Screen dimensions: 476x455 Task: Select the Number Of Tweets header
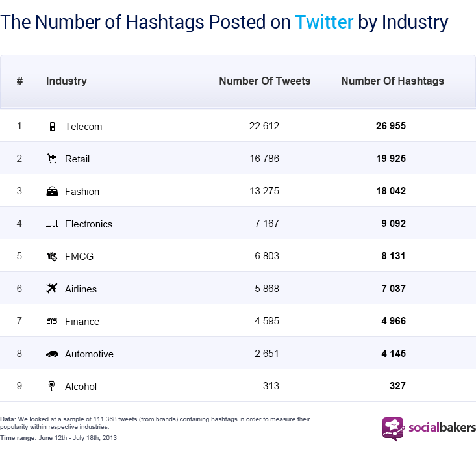264,81
